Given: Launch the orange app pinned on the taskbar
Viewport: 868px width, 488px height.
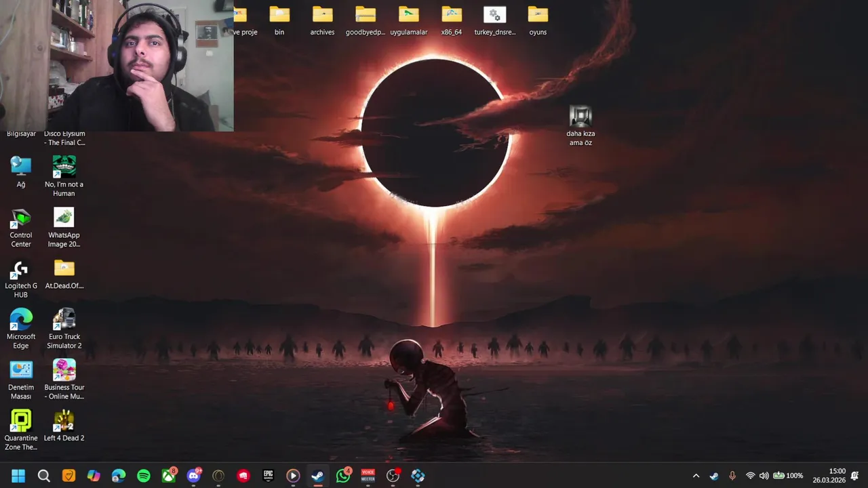Looking at the screenshot, I should click(68, 476).
